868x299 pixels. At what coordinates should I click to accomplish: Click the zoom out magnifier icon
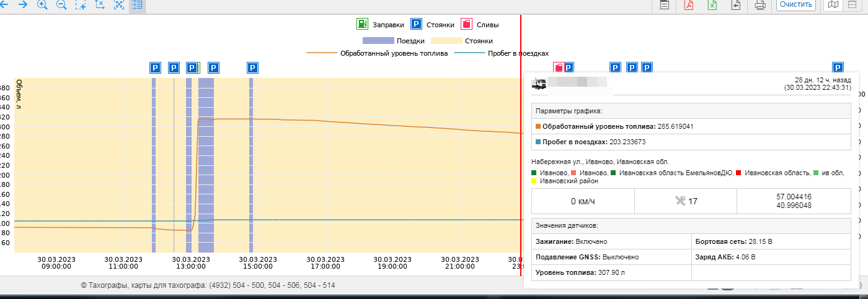[61, 5]
